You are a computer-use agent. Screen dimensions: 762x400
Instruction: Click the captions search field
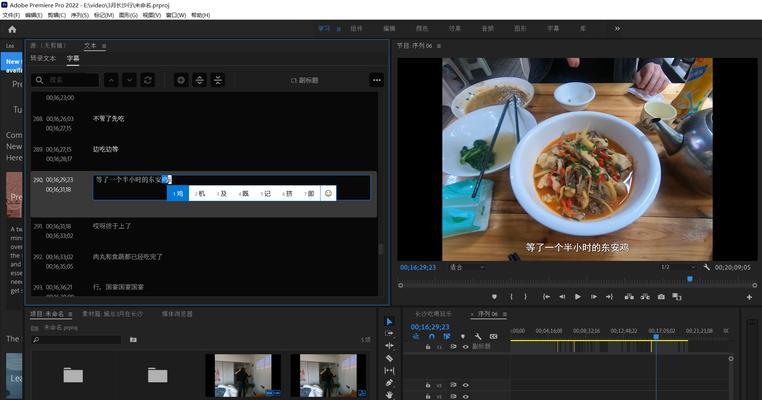click(x=65, y=80)
